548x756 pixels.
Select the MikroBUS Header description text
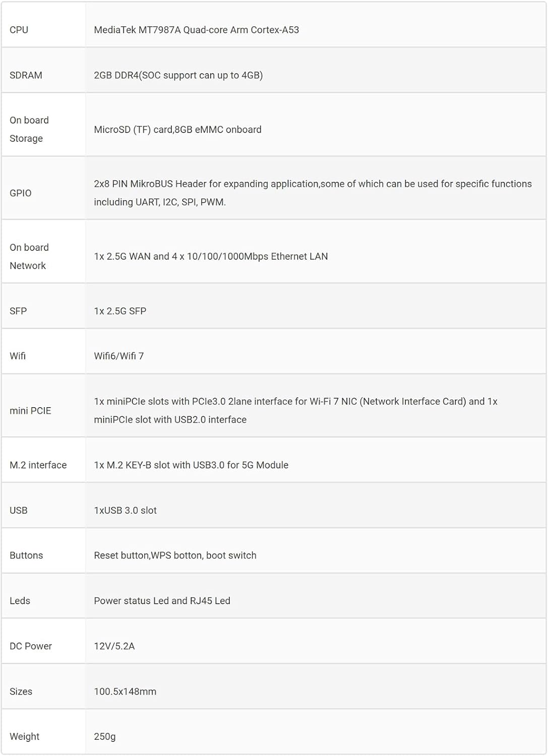pos(313,193)
